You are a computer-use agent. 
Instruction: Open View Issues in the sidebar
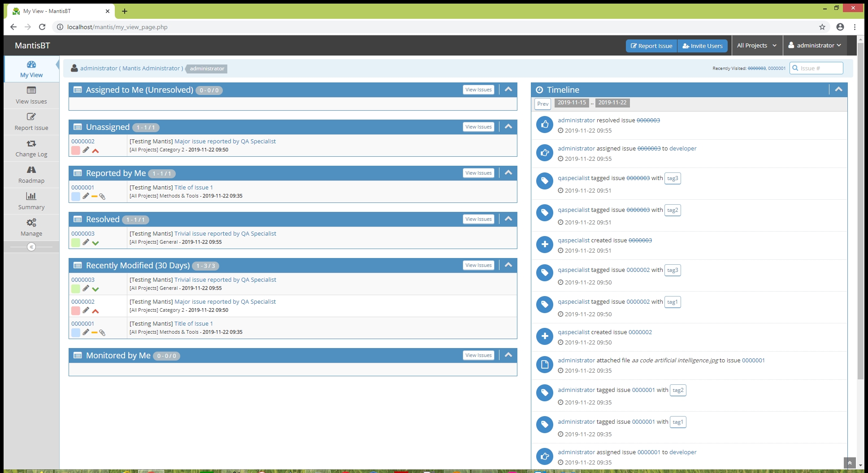click(x=31, y=95)
